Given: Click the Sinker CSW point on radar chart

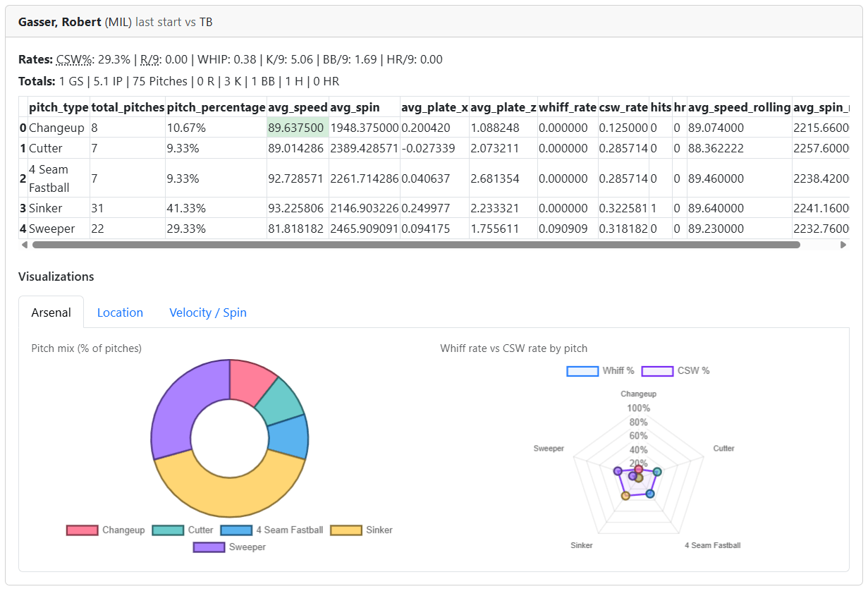Looking at the screenshot, I should click(x=625, y=496).
